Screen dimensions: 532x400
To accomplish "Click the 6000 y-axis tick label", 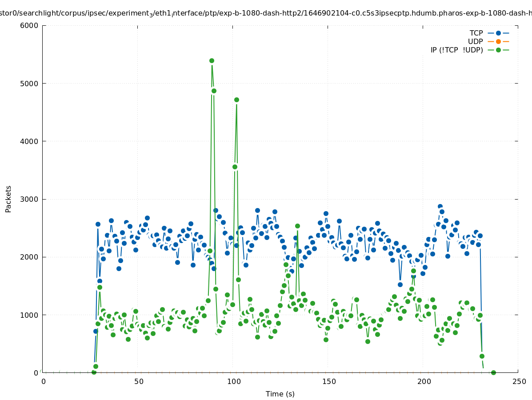I will (x=30, y=25).
